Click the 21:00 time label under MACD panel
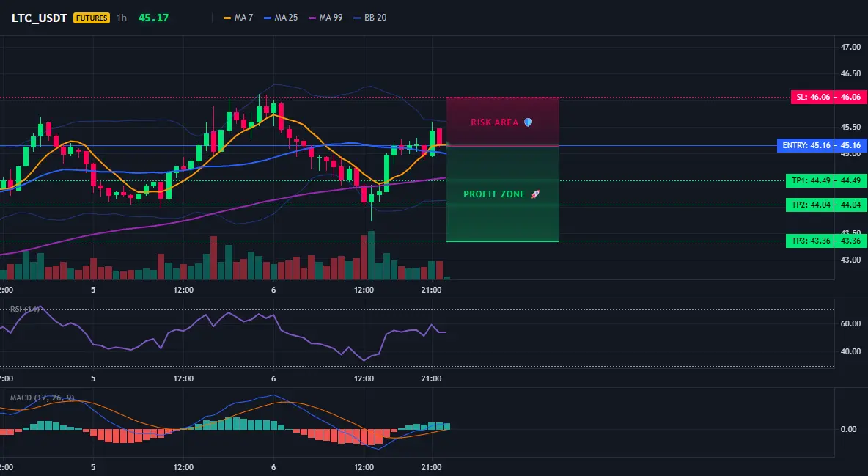Image resolution: width=868 pixels, height=476 pixels. point(431,468)
